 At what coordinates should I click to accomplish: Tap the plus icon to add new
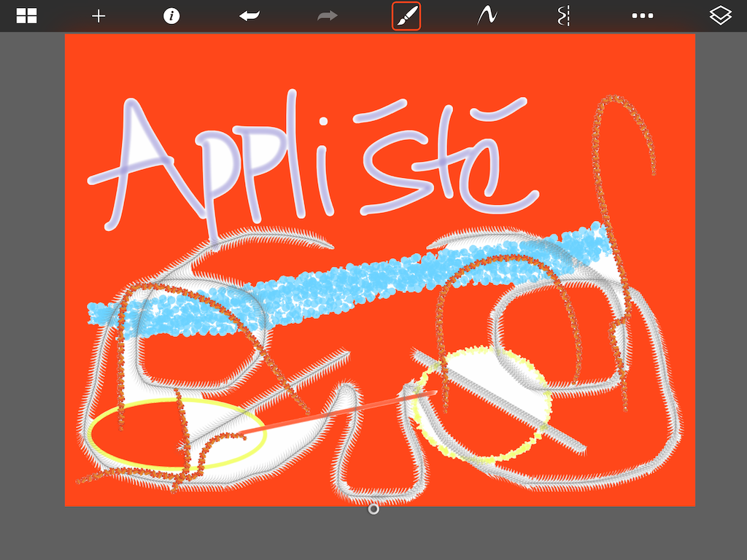[98, 16]
